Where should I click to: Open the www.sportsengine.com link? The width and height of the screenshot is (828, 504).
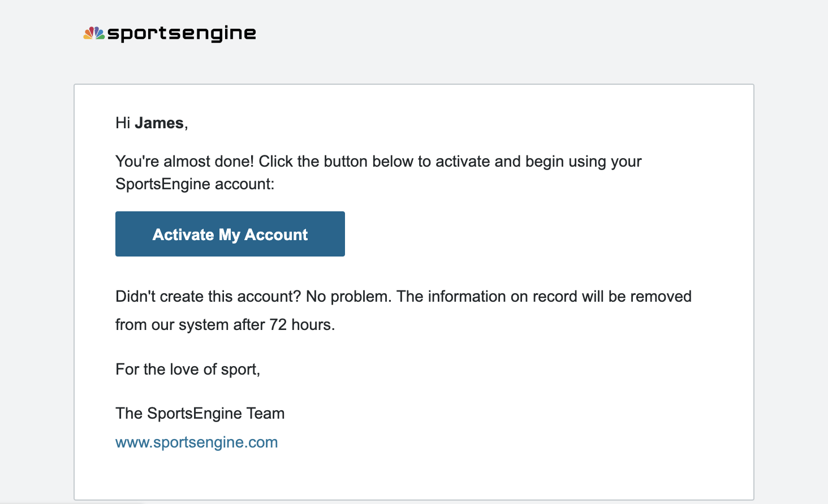tap(196, 442)
